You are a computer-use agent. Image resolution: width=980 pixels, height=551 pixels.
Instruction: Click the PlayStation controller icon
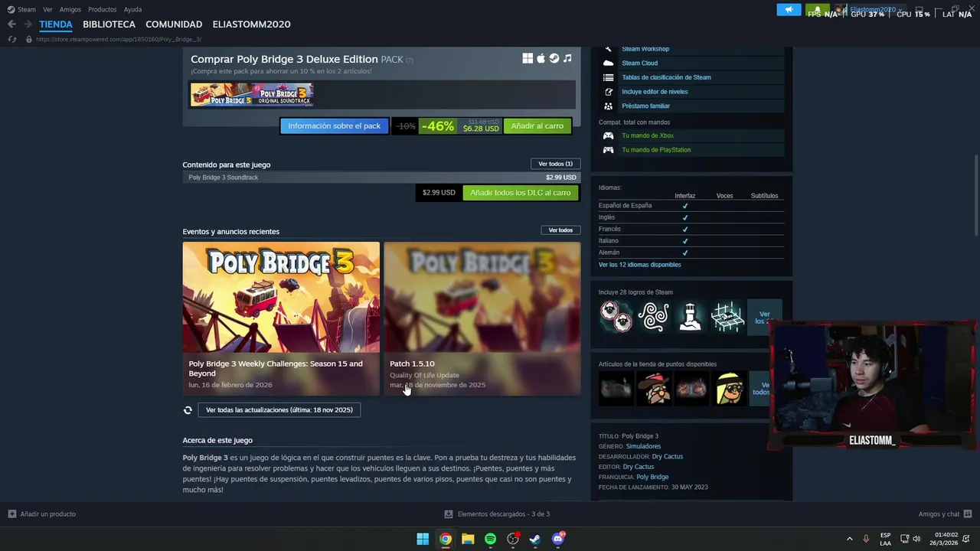(x=608, y=150)
